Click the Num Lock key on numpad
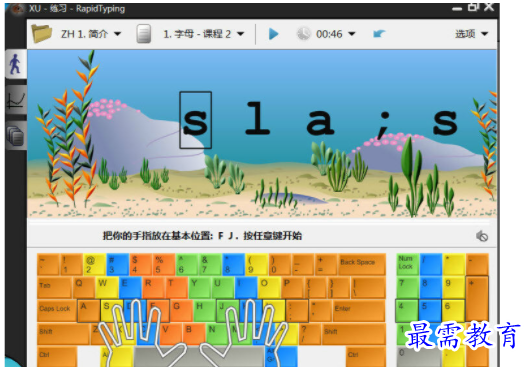Viewport: 529px width, 367px height. tap(407, 264)
